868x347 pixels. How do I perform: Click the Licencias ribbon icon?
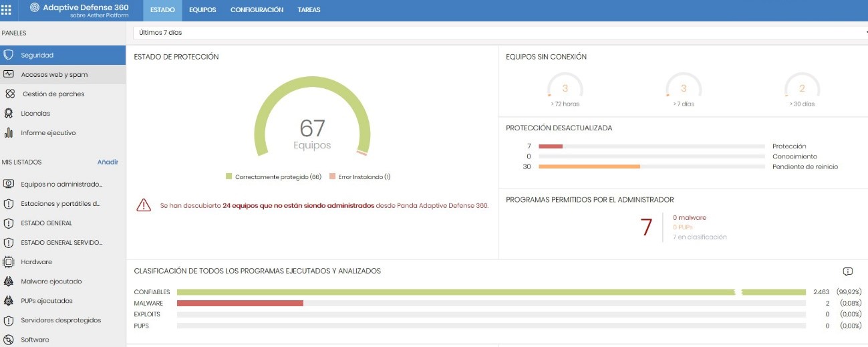[x=9, y=114]
